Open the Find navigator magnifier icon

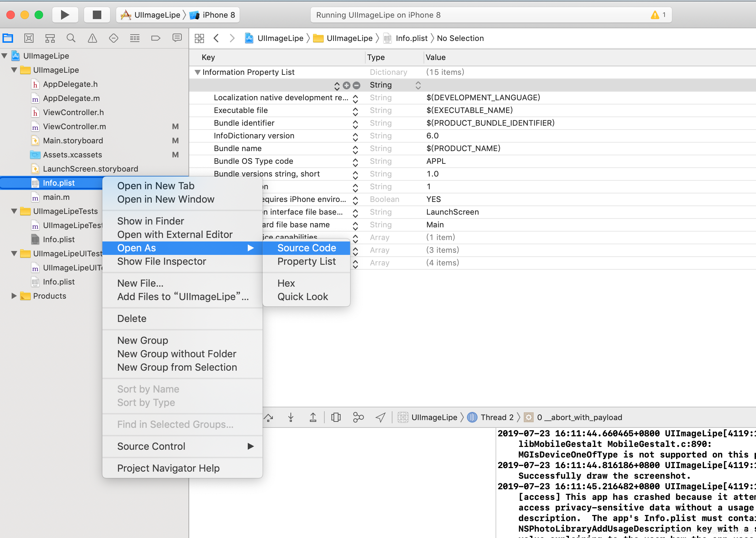[x=71, y=38]
